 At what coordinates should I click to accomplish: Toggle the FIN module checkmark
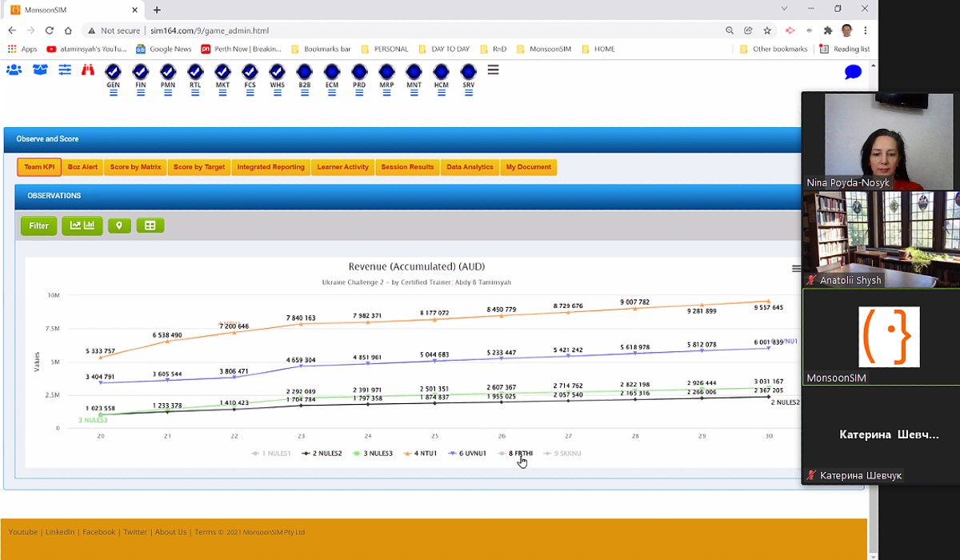tap(140, 71)
